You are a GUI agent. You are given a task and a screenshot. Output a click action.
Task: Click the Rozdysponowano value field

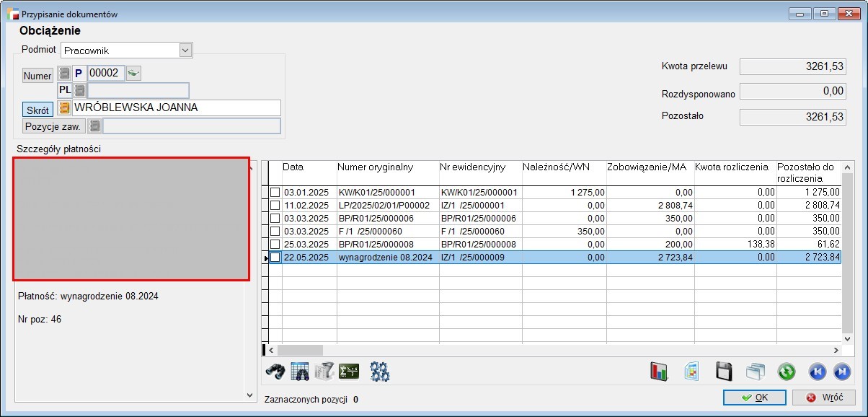pyautogui.click(x=793, y=92)
